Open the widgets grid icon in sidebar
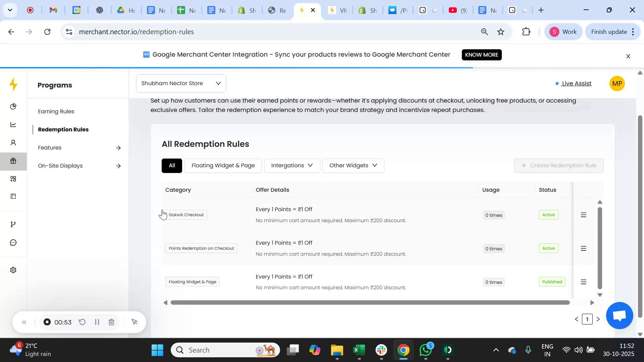 pos(13,179)
